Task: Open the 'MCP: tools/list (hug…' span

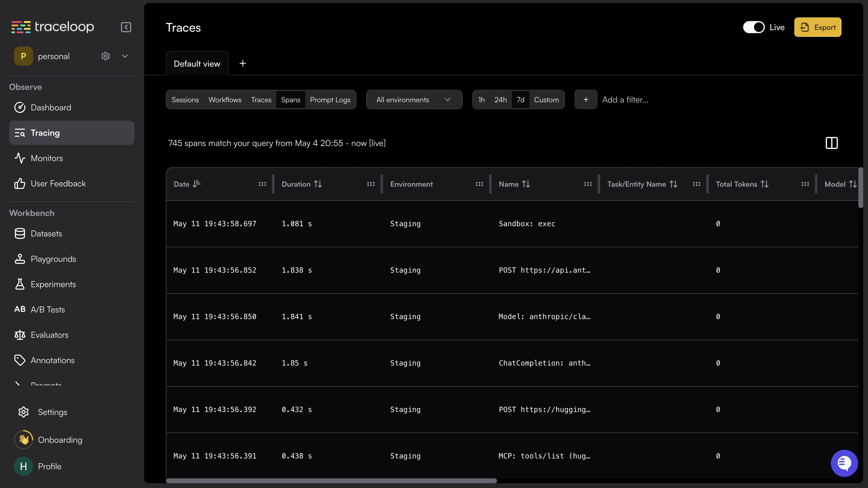Action: point(512,456)
